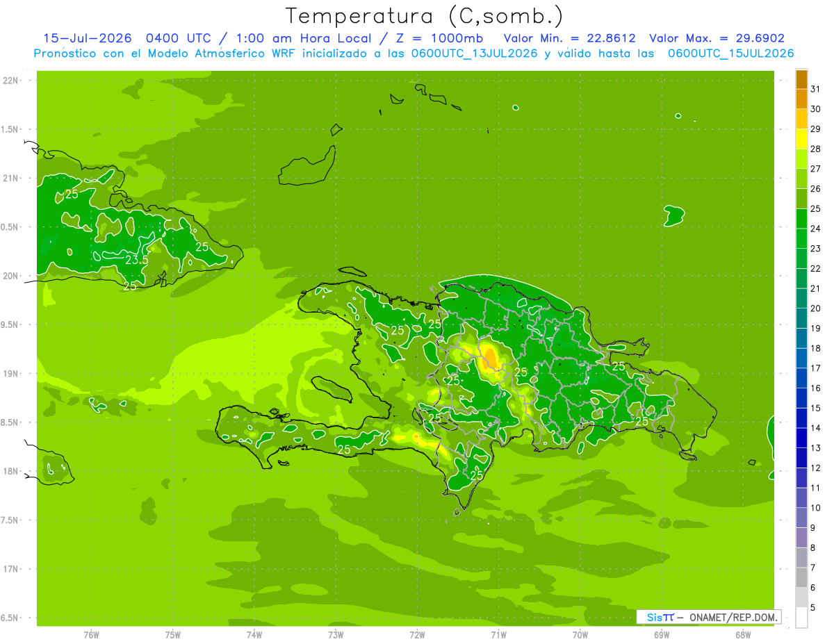The height and width of the screenshot is (644, 834).
Task: Click the colorbar value "26"
Action: (815, 188)
